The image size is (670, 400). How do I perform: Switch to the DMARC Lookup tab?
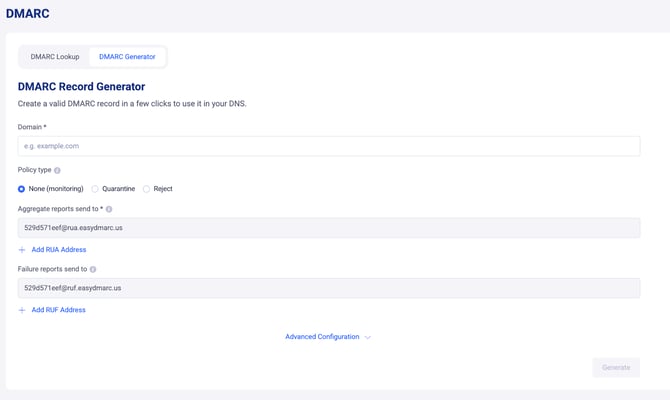point(55,57)
